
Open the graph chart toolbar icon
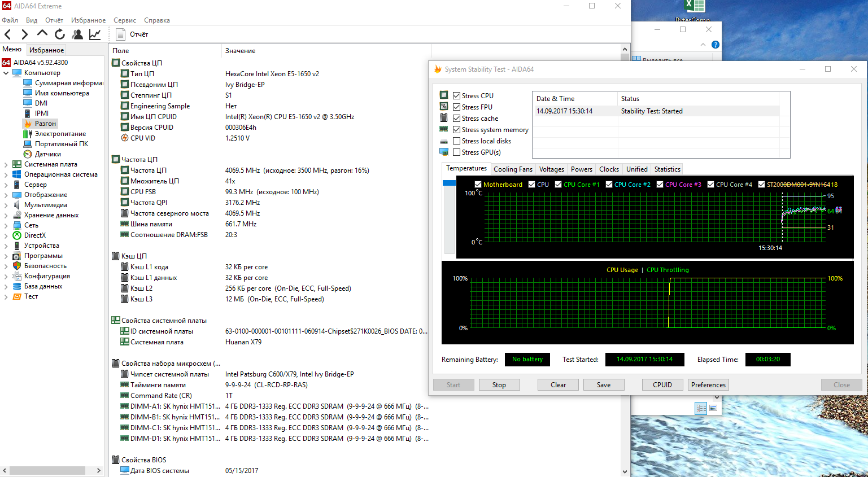(95, 34)
